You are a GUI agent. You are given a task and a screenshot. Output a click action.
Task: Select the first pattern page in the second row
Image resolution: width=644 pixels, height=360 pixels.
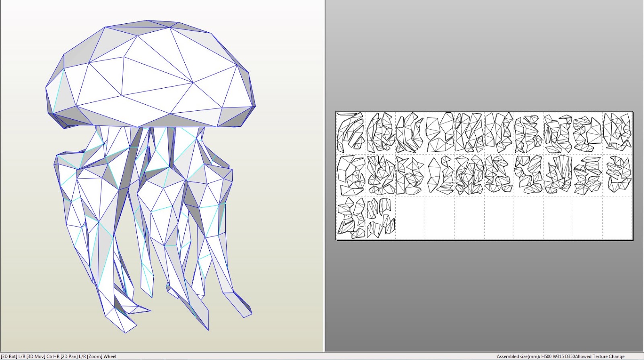pos(351,176)
